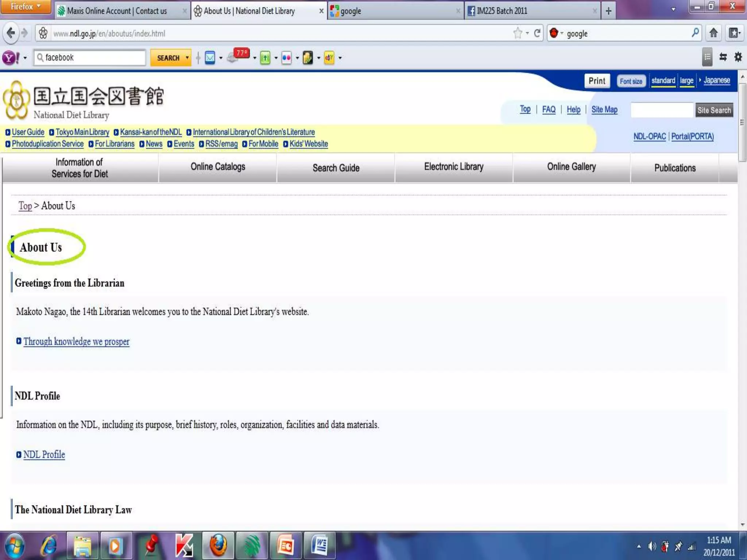Click the back arrow navigation button
747x560 pixels.
pos(11,34)
